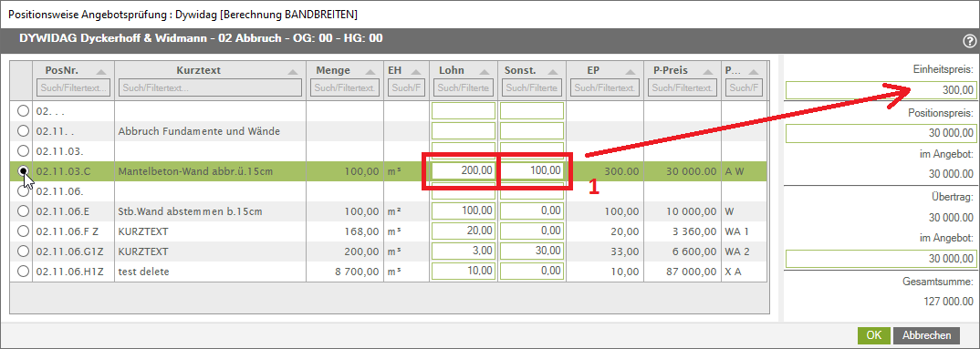980x349 pixels.
Task: Click text Stb.Wand abstemmen b.15cm
Action: [190, 211]
